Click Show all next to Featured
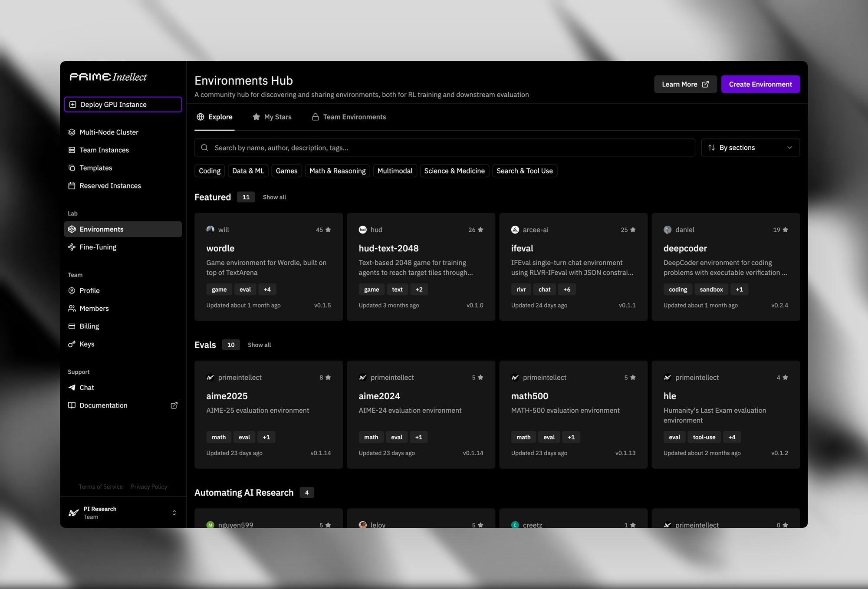This screenshot has height=589, width=868. [274, 197]
